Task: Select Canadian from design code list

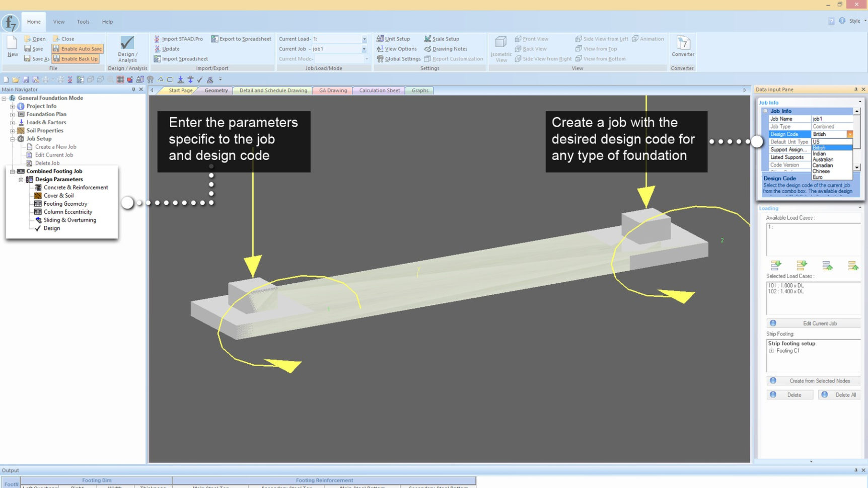Action: coord(823,166)
